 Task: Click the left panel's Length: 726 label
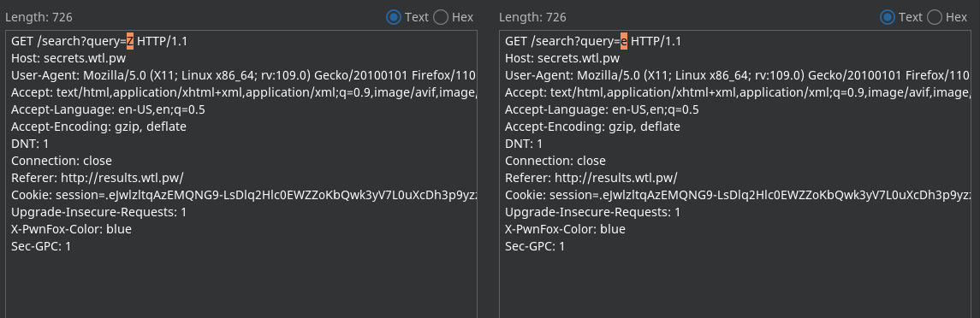coord(39,17)
